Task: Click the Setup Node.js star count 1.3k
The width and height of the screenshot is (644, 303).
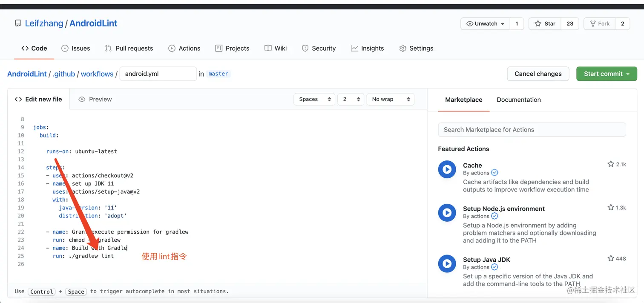Action: 617,208
